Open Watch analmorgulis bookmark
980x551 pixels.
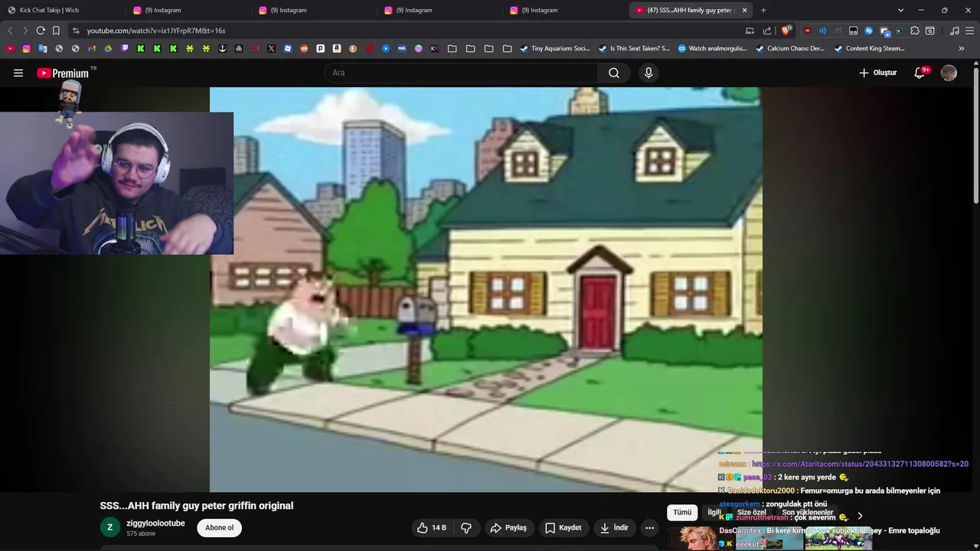[712, 48]
